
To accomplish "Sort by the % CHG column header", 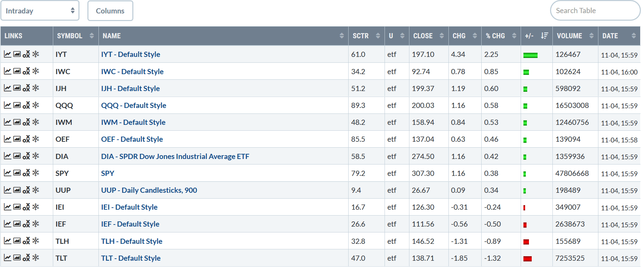I will tap(501, 36).
